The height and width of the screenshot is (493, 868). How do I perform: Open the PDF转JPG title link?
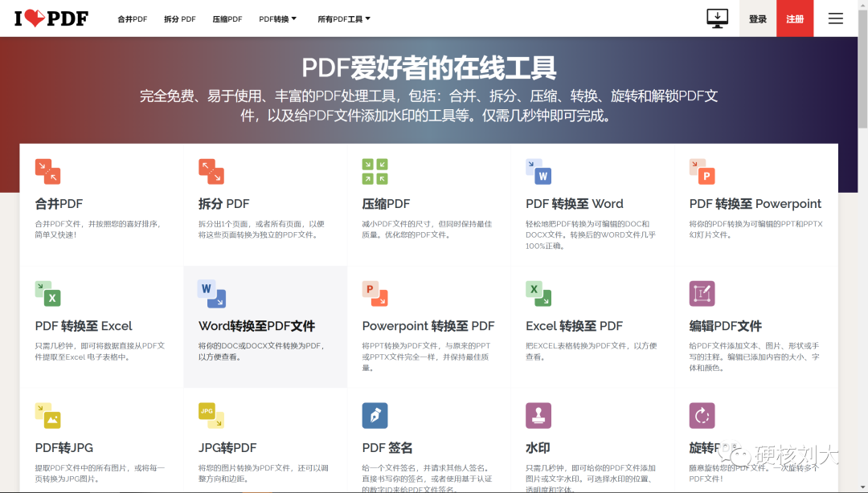[64, 447]
